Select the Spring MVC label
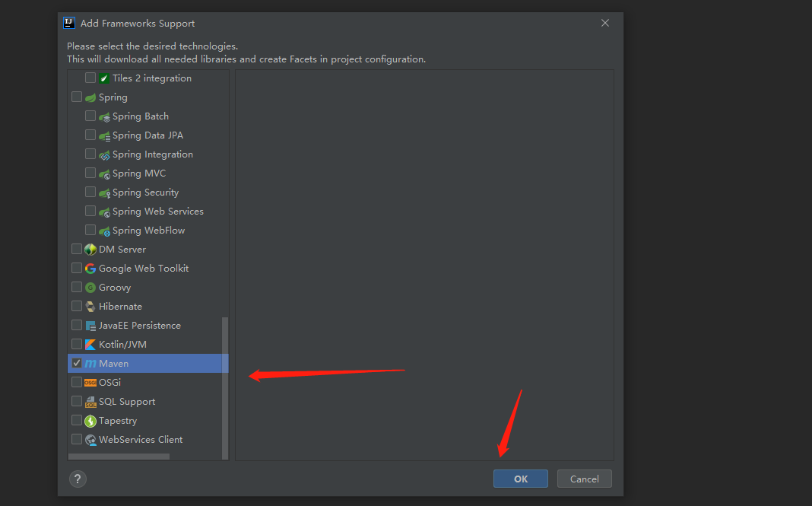 click(139, 173)
